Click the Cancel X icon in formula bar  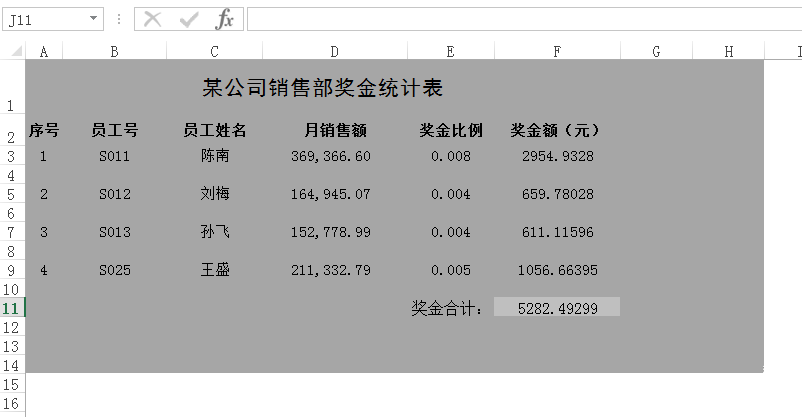[x=152, y=19]
